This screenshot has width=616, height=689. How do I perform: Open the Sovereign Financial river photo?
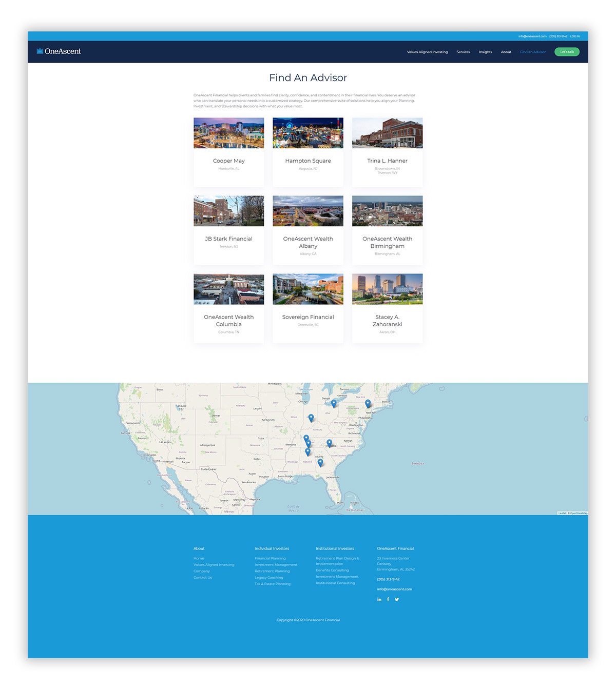(308, 289)
